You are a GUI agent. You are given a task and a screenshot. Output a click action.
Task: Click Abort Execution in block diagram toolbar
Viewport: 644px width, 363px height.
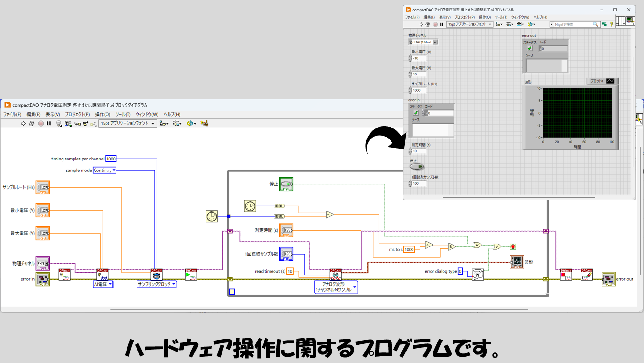[x=41, y=124]
